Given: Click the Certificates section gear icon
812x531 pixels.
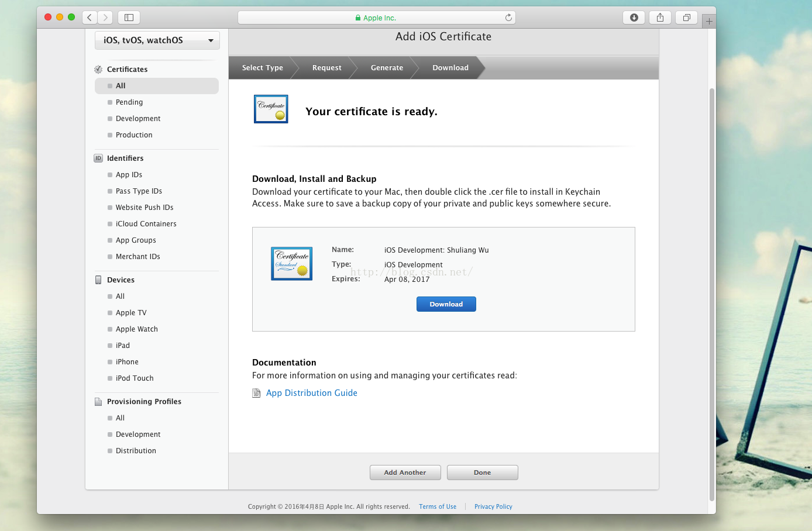Looking at the screenshot, I should click(98, 69).
